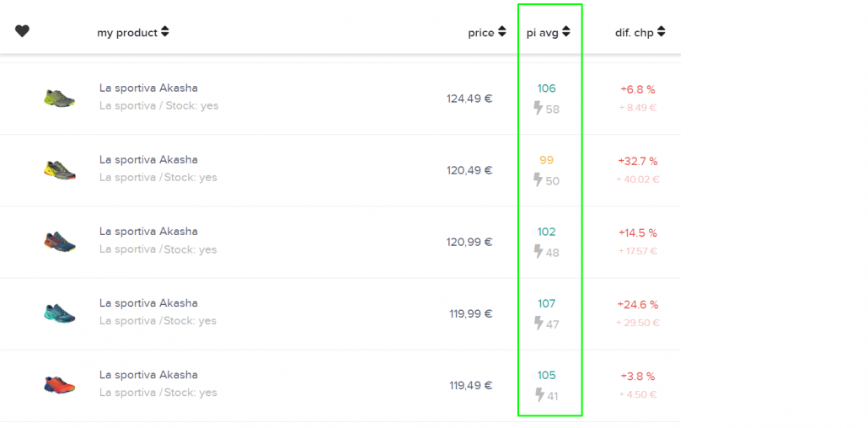Sort by pi avg column arrows
This screenshot has height=428, width=868.
pos(566,32)
